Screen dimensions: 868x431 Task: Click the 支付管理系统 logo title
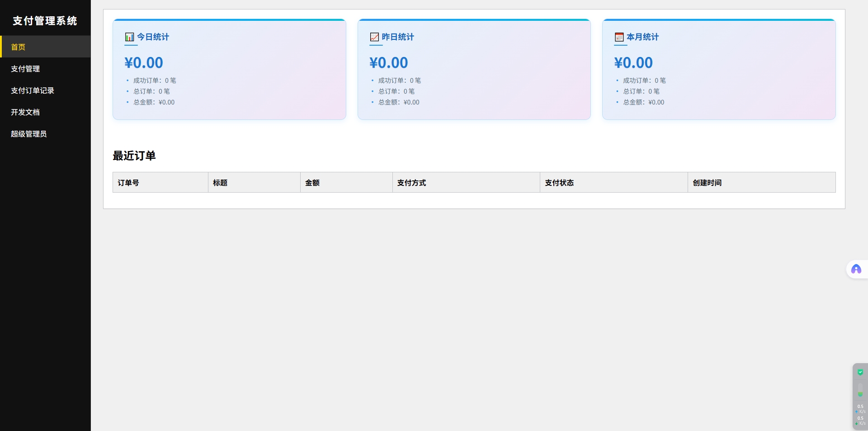click(45, 21)
